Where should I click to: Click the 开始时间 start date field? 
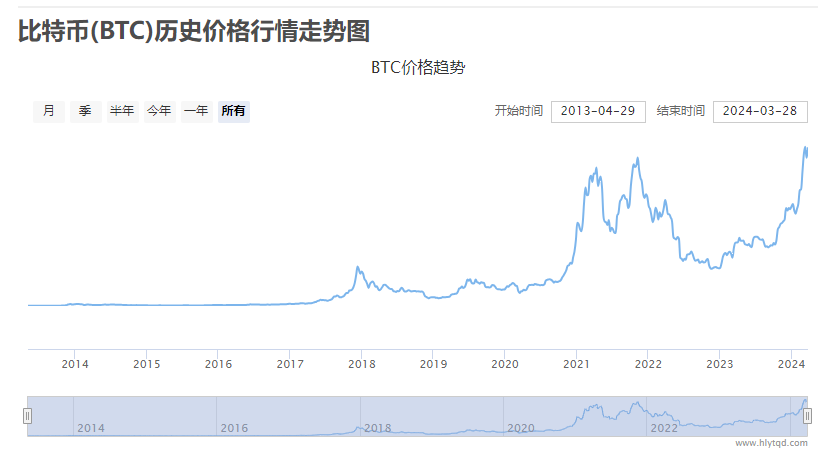[x=598, y=111]
